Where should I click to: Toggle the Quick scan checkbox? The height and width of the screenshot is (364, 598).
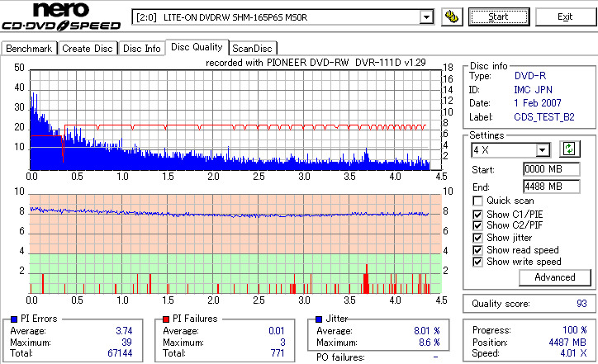click(x=477, y=201)
